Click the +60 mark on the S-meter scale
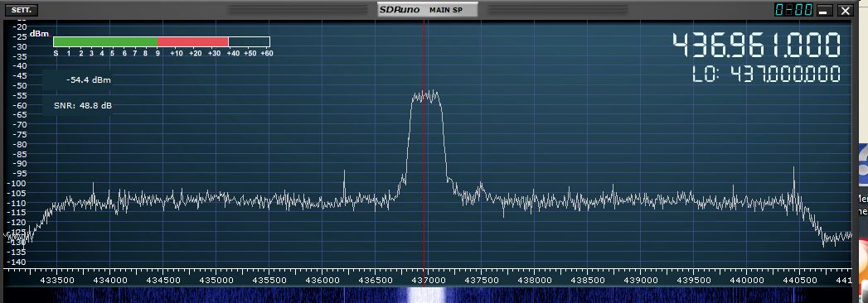Viewport: 868px width, 303px height. [267, 54]
